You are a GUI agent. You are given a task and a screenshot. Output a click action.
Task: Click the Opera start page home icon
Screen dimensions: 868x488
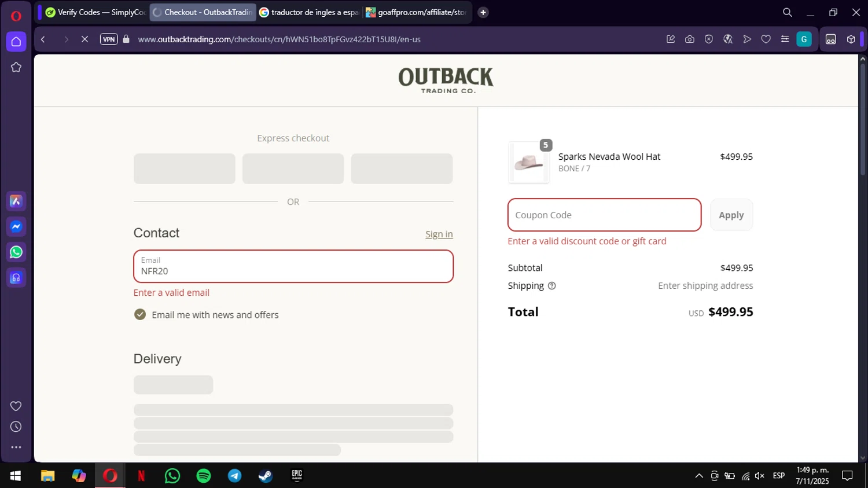point(16,42)
